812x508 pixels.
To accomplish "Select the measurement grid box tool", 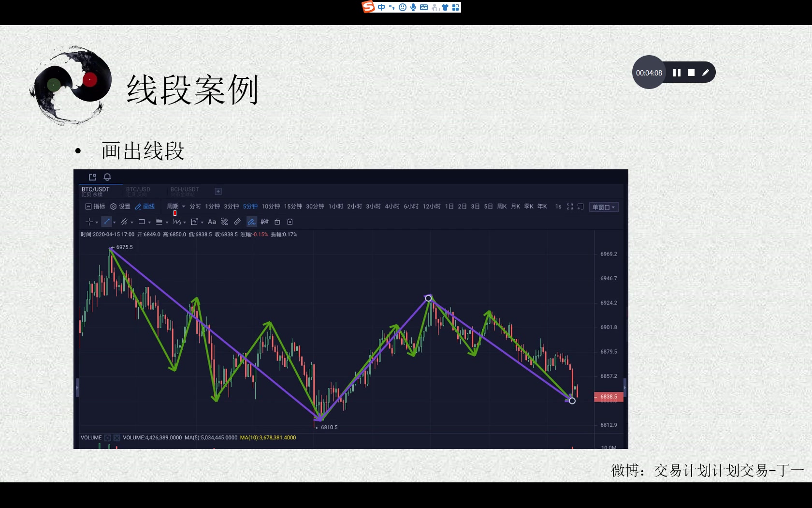I will (194, 222).
